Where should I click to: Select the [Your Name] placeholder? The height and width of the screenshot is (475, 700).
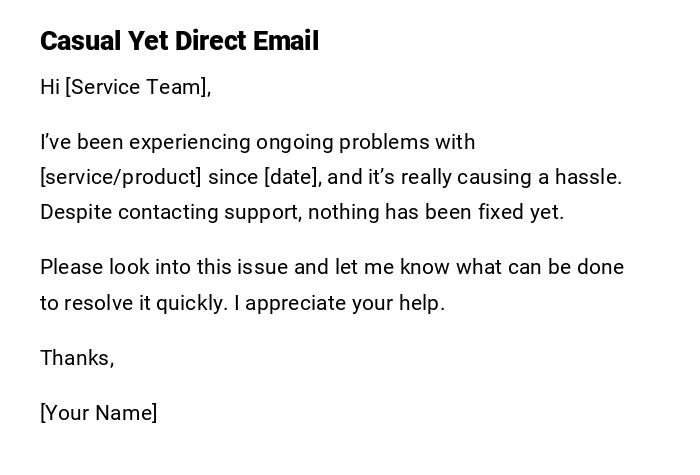(98, 412)
